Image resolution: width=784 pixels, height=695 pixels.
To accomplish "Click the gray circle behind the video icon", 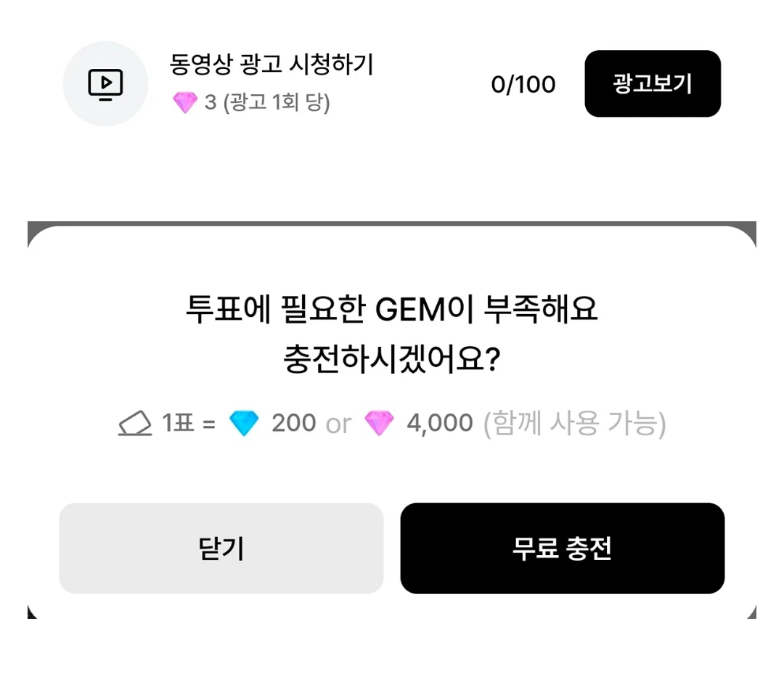I will click(105, 84).
